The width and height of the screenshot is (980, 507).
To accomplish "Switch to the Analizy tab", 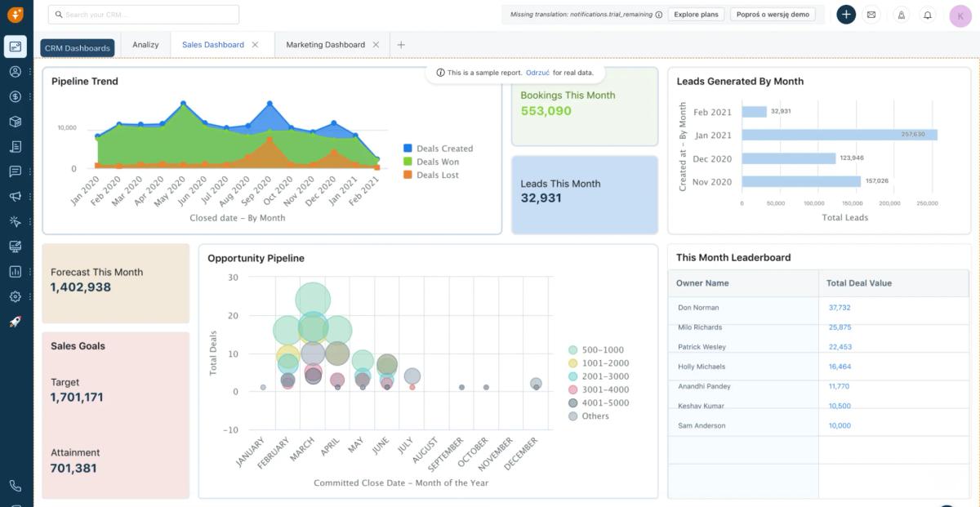I will (x=145, y=45).
